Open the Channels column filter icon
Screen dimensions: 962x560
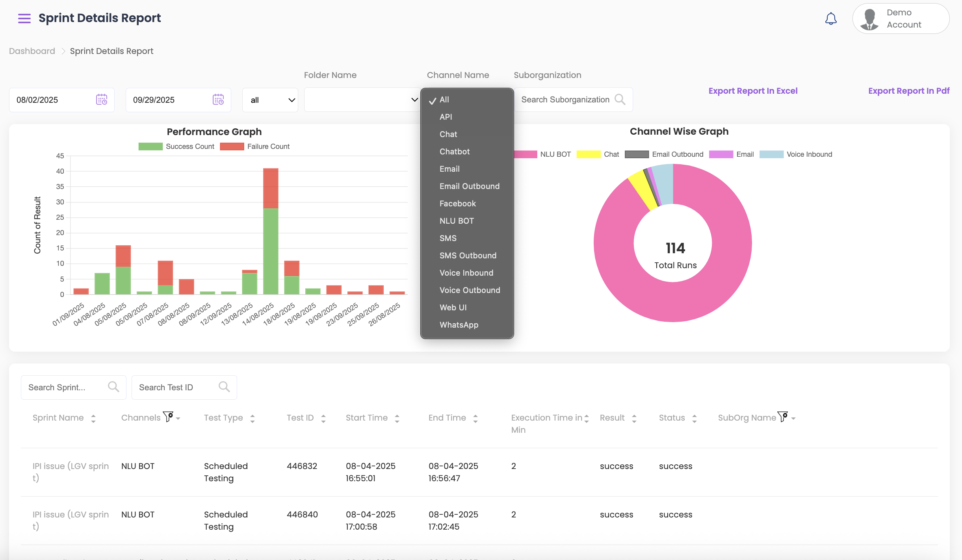click(x=168, y=417)
